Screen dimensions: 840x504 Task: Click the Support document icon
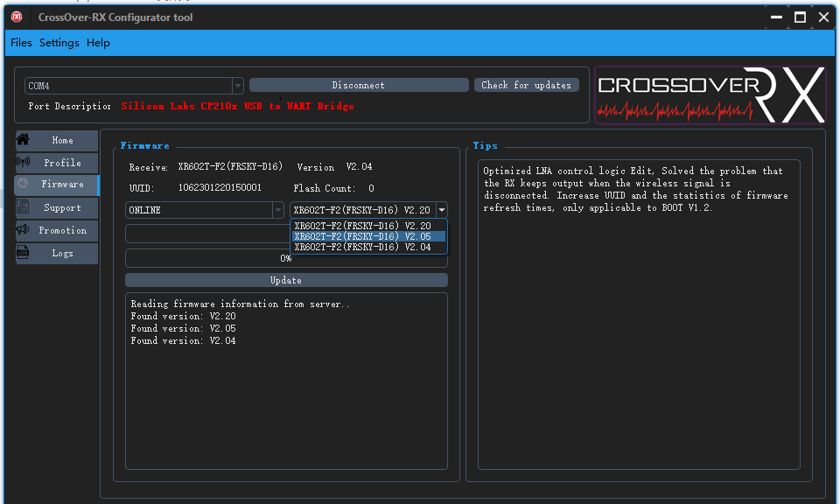pyautogui.click(x=23, y=206)
